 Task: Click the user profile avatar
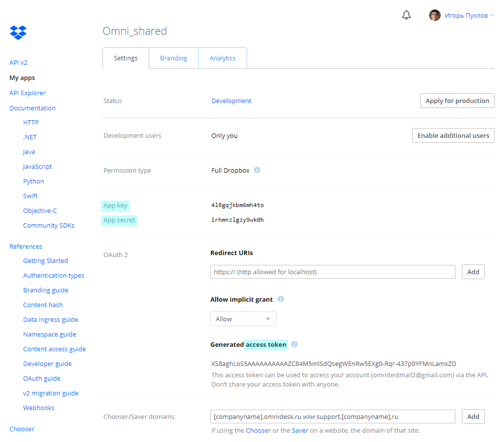[434, 15]
